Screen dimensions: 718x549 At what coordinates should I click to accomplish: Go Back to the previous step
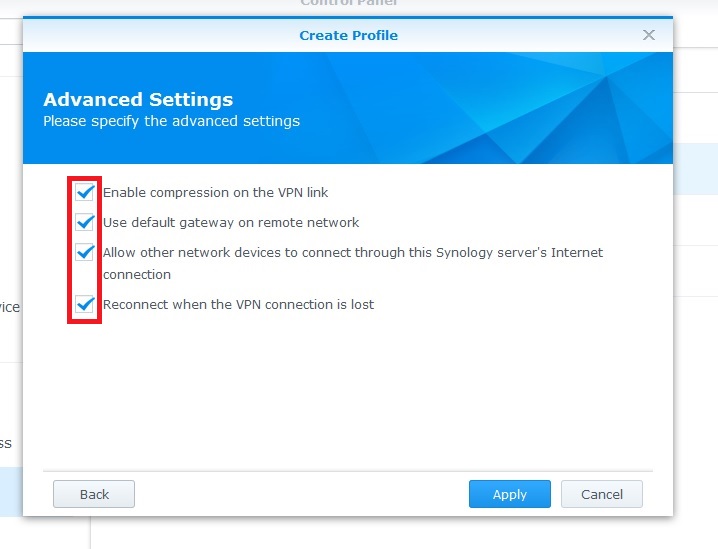pos(94,494)
